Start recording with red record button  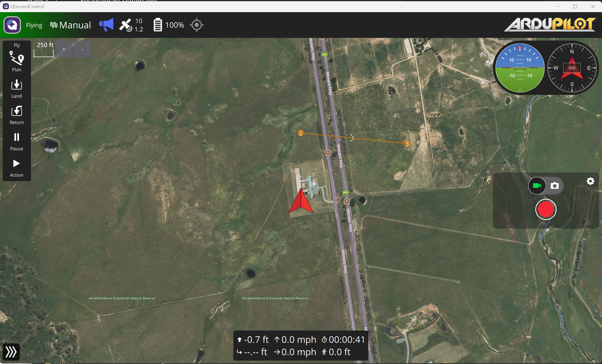pos(546,210)
